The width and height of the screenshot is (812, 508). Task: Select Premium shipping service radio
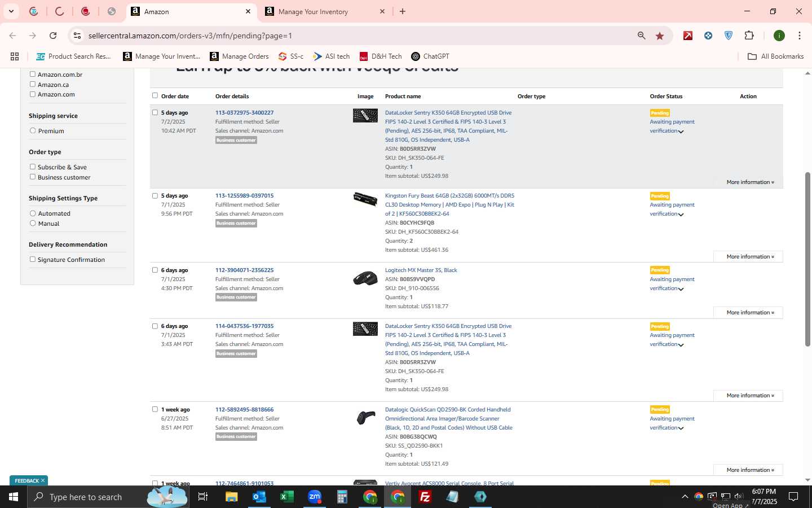pos(33,130)
